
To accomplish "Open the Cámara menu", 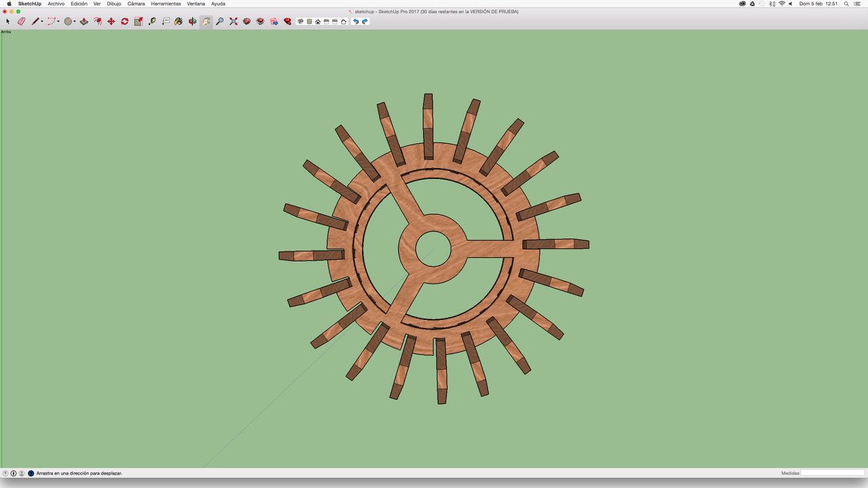I will pos(136,3).
